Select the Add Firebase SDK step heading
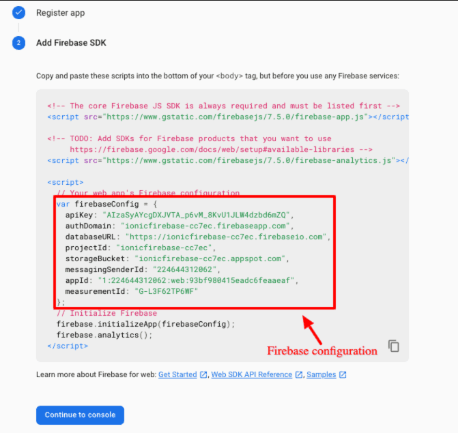 click(x=71, y=43)
